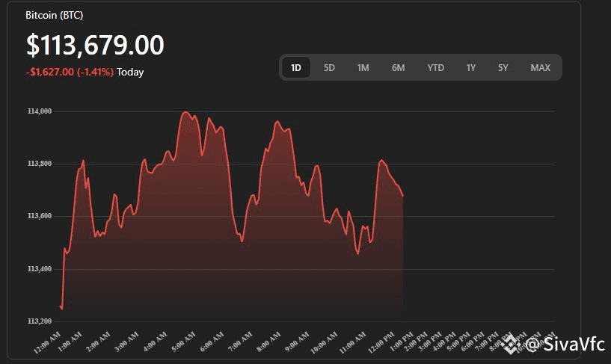This screenshot has height=364, width=611.
Task: Click the 5:00 AM x-axis label
Action: [184, 342]
